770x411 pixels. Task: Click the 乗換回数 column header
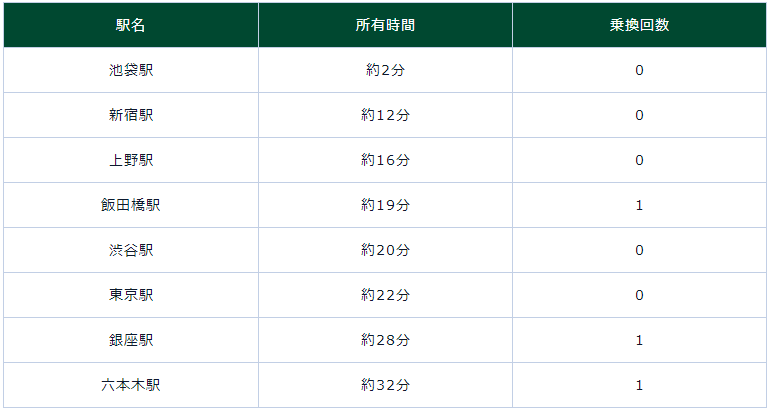tap(639, 25)
